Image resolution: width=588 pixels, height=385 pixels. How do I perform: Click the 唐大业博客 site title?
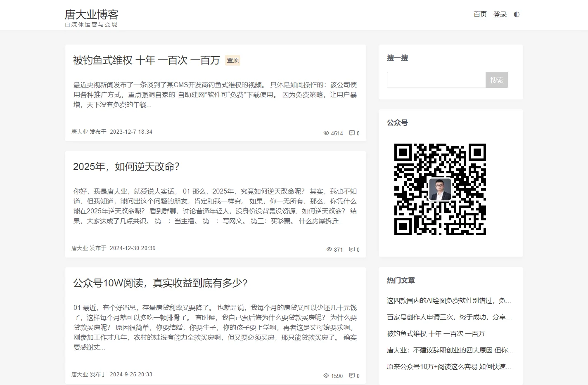tap(92, 14)
